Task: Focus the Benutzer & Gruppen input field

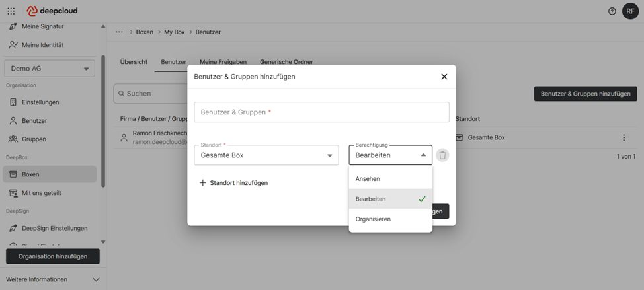Action: point(321,112)
